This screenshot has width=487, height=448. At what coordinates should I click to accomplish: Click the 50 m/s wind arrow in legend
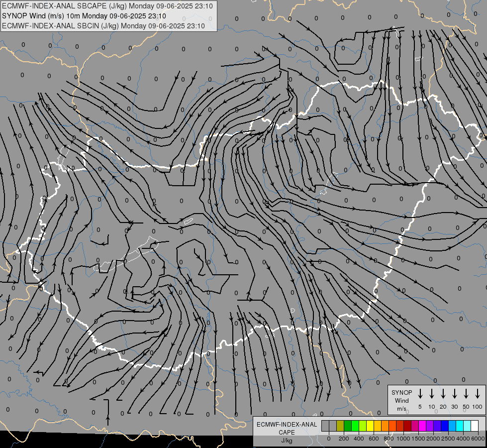pos(466,393)
